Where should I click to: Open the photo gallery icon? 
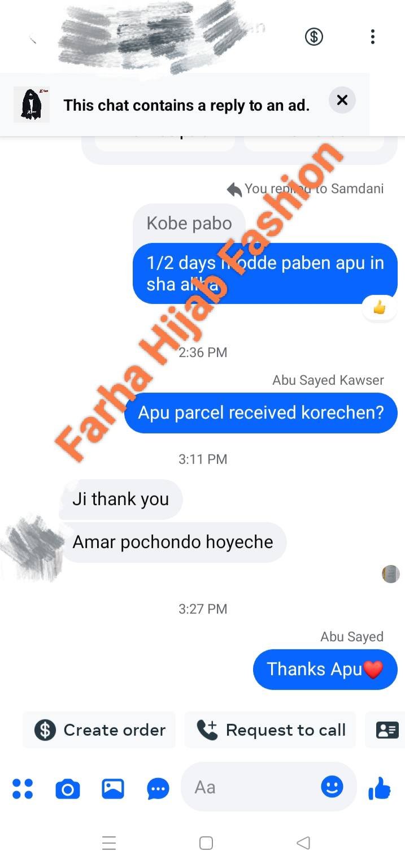(x=113, y=788)
